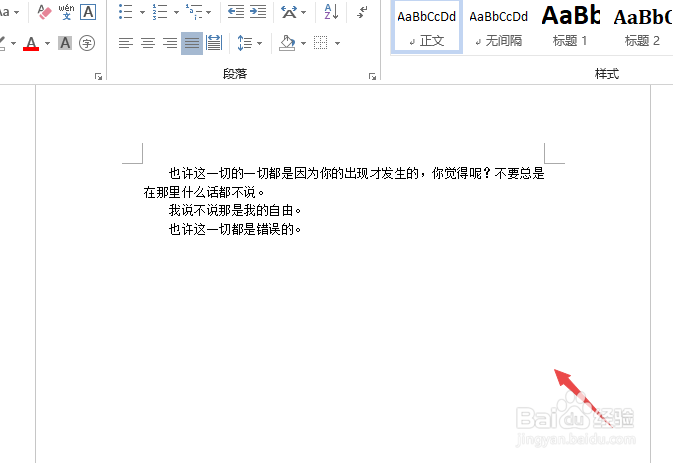The width and height of the screenshot is (673, 463).
Task: Increase paragraph indent
Action: click(x=258, y=12)
